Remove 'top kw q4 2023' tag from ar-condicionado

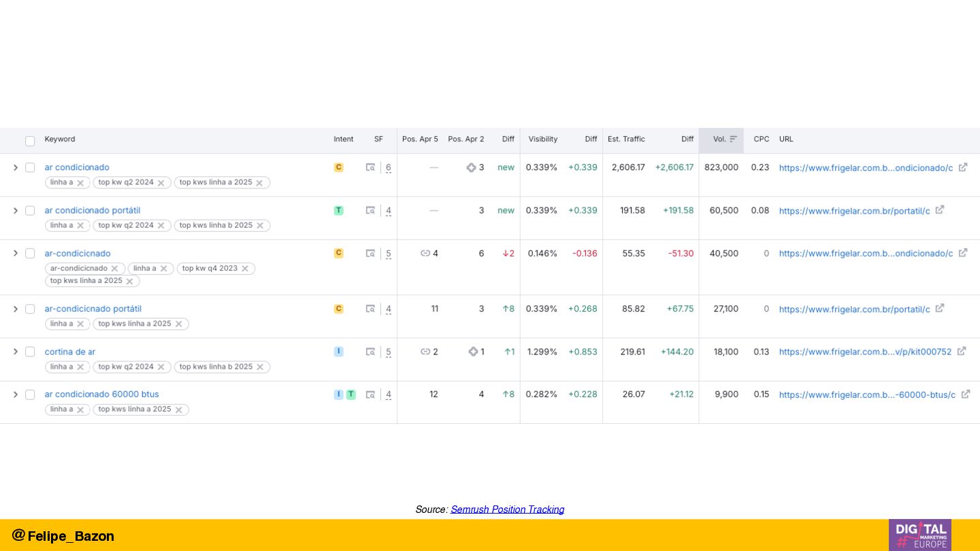(245, 269)
